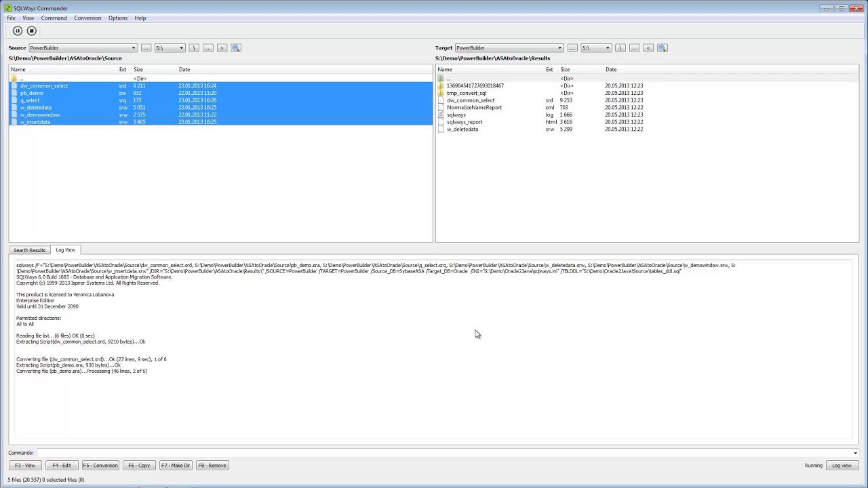Open the Target type PowerBuilder dropdown
868x488 pixels.
click(509, 48)
